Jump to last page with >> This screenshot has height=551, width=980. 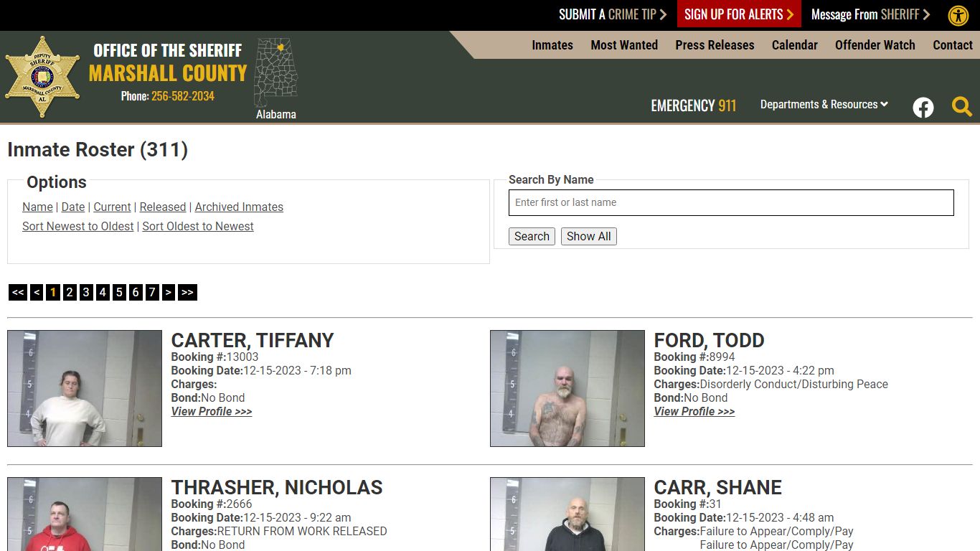pos(187,292)
